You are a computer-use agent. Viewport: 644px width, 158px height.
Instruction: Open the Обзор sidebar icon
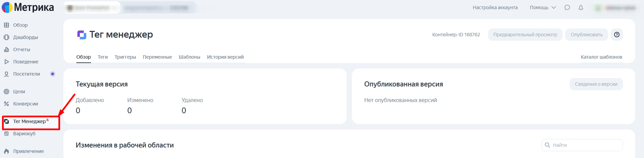(6, 25)
